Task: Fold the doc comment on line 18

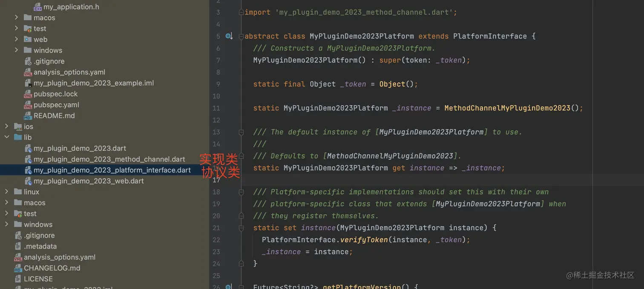Action: (241, 192)
